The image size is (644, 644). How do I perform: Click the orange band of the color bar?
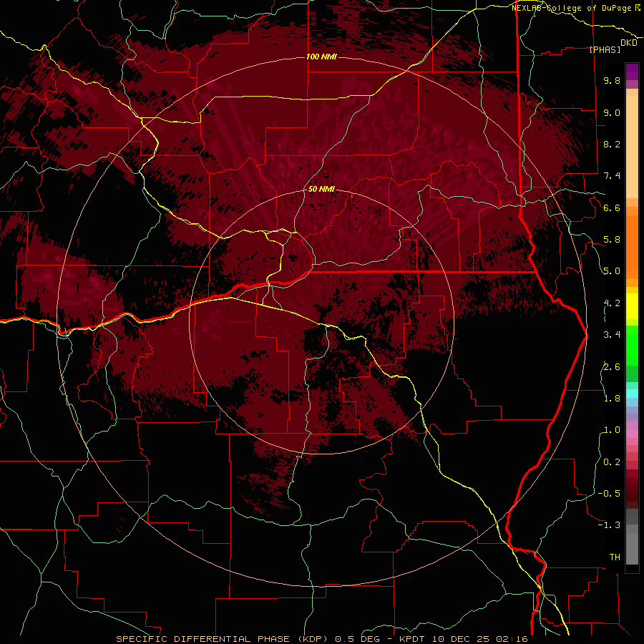tap(632, 248)
